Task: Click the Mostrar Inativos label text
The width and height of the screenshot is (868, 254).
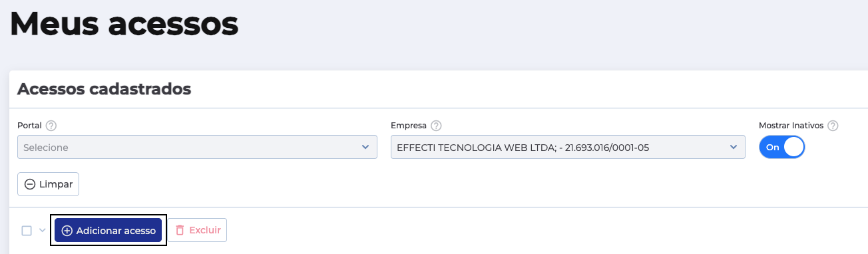Action: pos(791,126)
